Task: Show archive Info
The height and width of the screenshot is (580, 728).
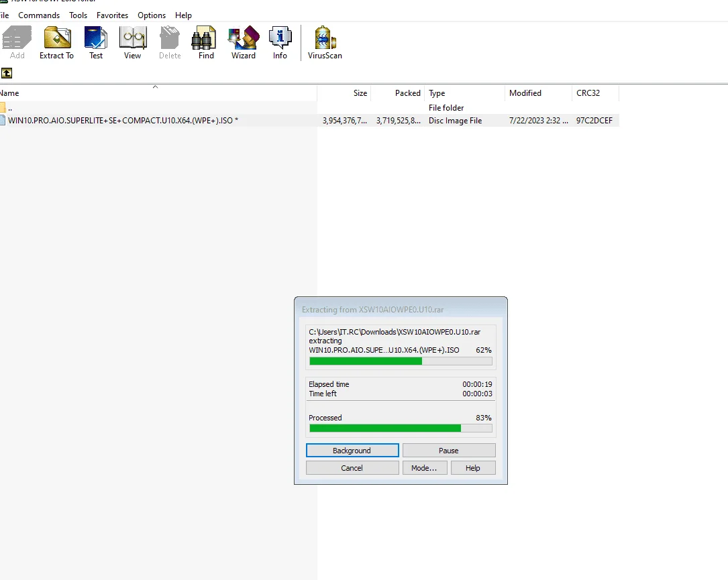Action: coord(280,43)
